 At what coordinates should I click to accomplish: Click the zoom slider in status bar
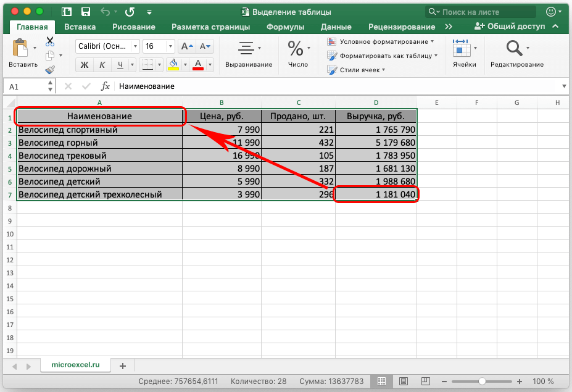click(482, 381)
